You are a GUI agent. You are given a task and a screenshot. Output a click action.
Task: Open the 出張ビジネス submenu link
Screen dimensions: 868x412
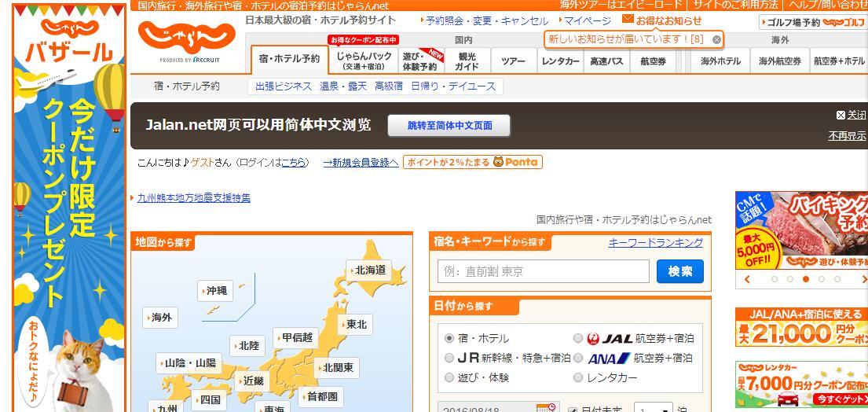click(284, 86)
